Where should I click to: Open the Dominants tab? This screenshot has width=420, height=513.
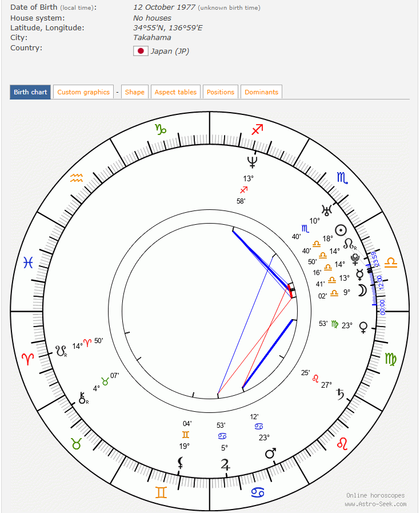[262, 92]
